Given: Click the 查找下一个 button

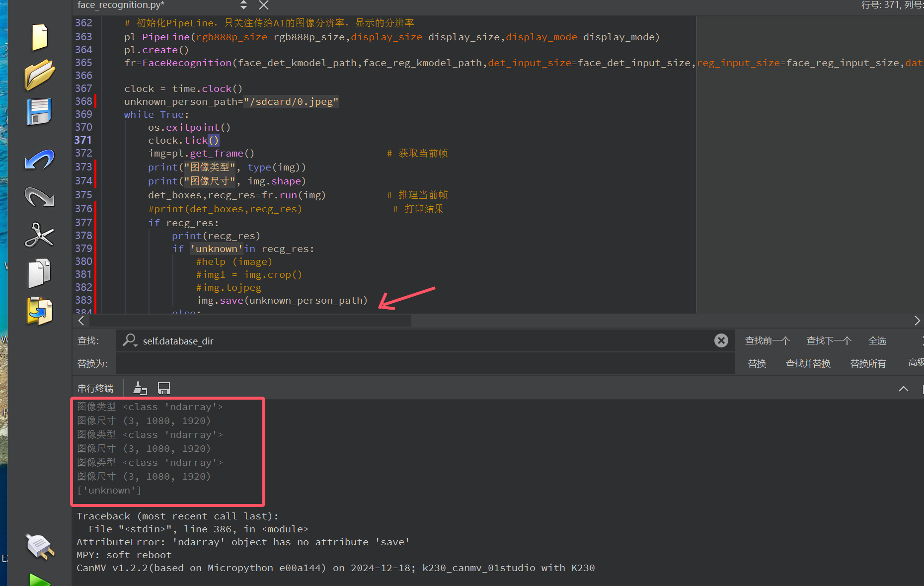Looking at the screenshot, I should coord(829,340).
